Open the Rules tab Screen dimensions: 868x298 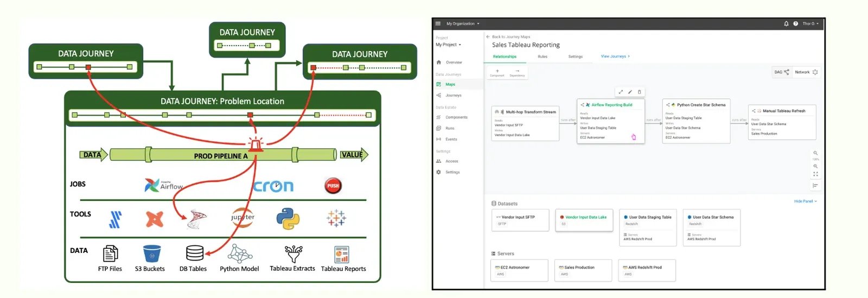(x=542, y=56)
